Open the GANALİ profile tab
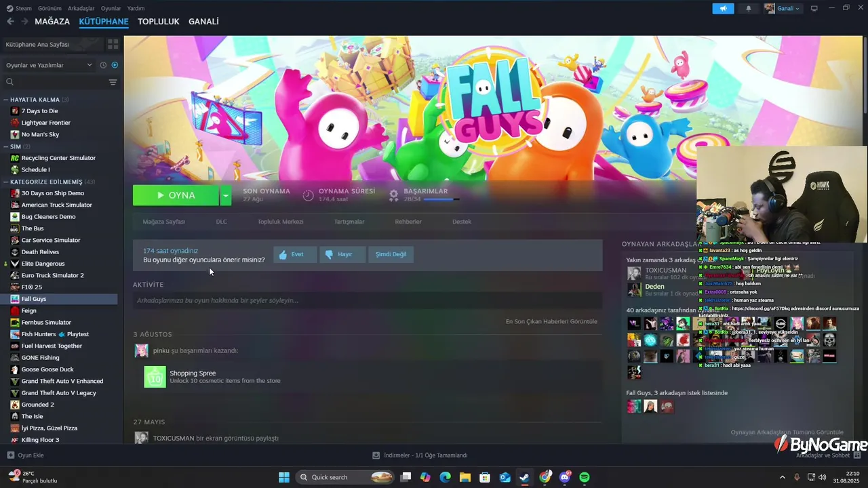The image size is (868, 488). click(203, 22)
